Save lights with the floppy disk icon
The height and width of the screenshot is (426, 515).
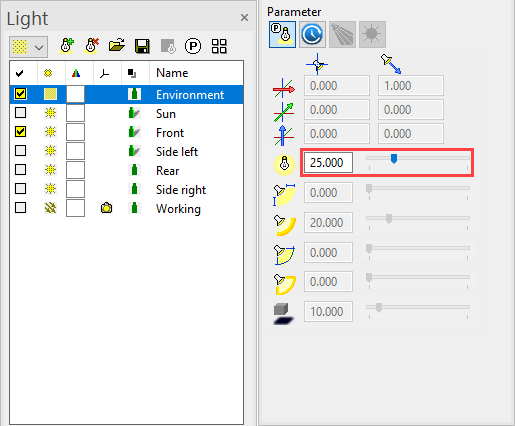(x=142, y=46)
